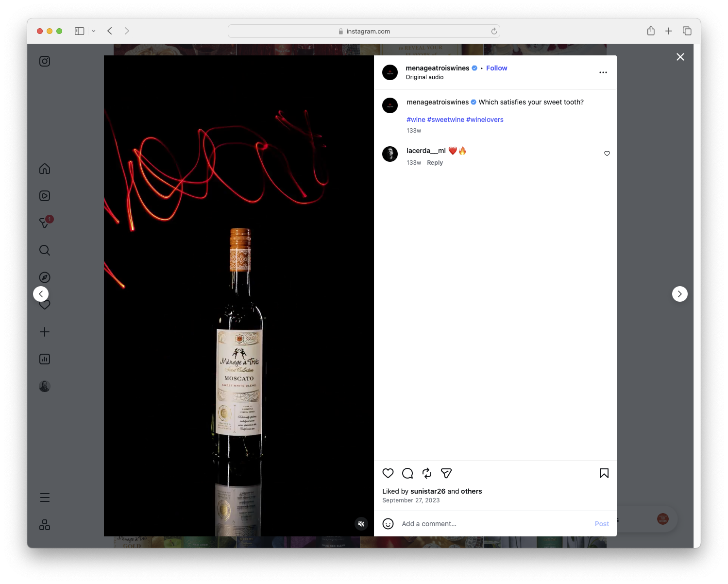Unmute the video sound toggle

361,524
